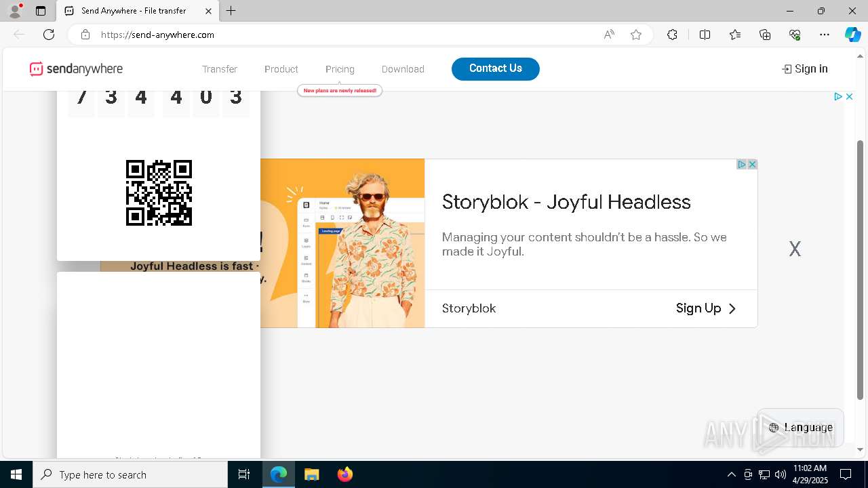Open the Settings and more menu

click(x=825, y=35)
